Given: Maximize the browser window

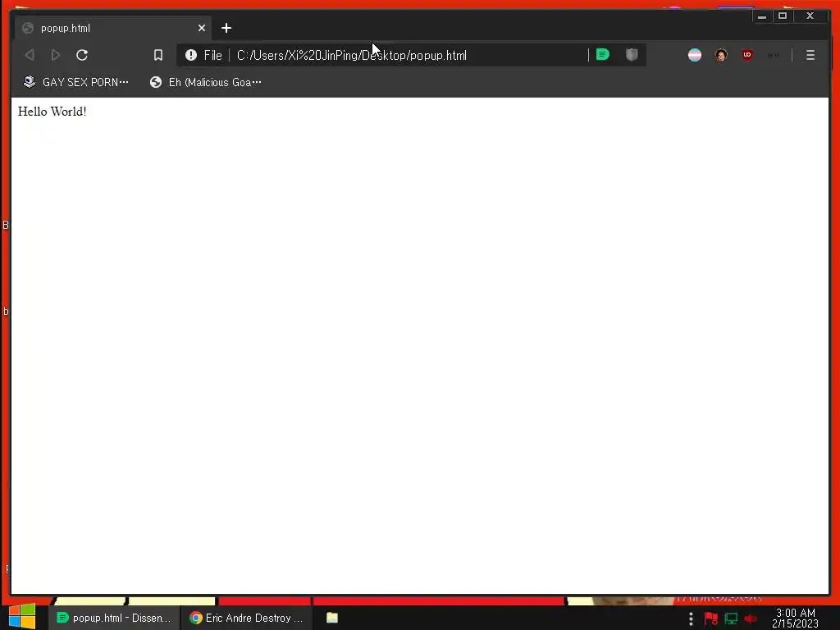Looking at the screenshot, I should click(x=783, y=16).
